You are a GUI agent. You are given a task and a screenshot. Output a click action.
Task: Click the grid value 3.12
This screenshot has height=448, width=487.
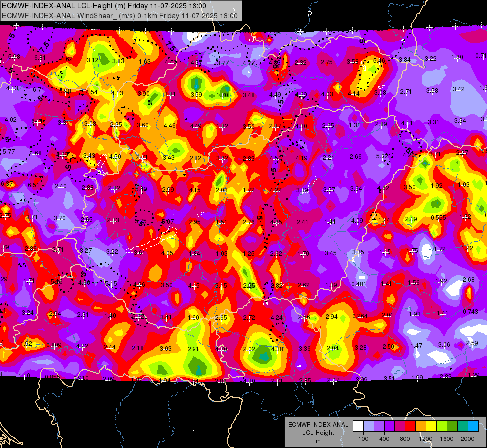[x=93, y=60]
